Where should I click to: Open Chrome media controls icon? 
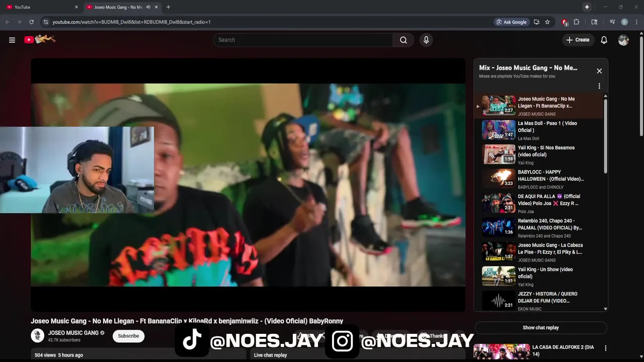(612, 22)
